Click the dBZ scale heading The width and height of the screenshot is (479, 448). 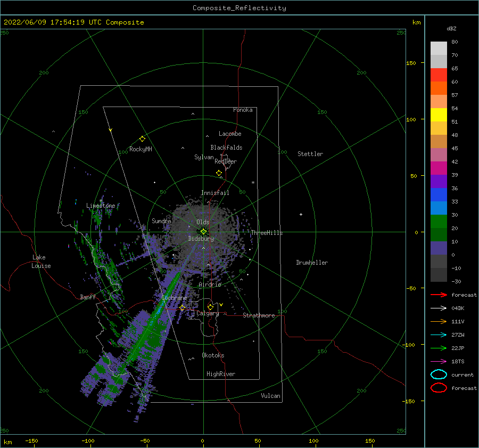[451, 28]
